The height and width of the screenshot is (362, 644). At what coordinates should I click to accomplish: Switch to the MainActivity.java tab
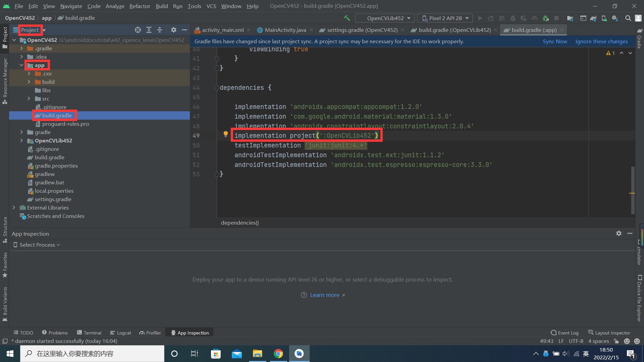pos(284,30)
